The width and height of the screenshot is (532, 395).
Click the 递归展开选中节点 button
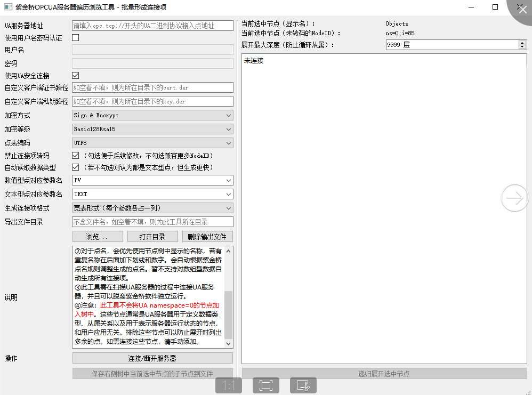point(384,374)
